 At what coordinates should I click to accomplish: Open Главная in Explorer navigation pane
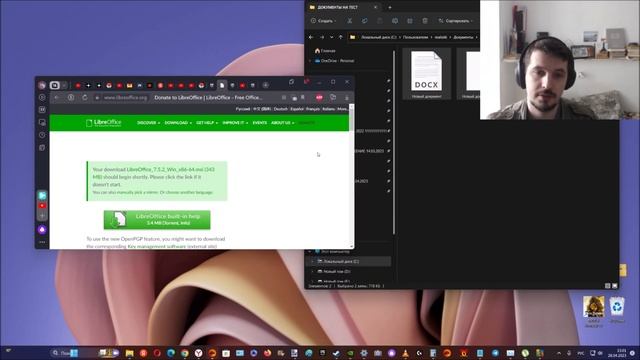coord(325,51)
